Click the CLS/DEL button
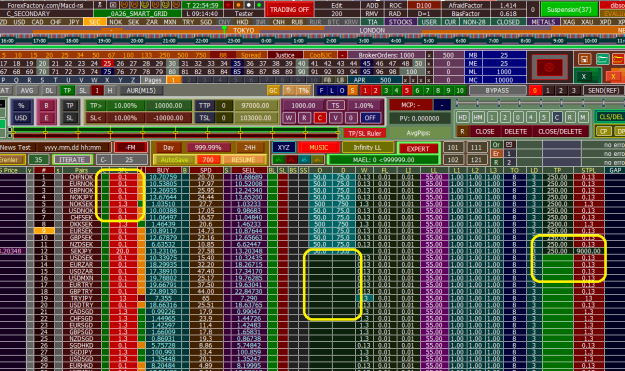This screenshot has width=625, height=371. (610, 117)
